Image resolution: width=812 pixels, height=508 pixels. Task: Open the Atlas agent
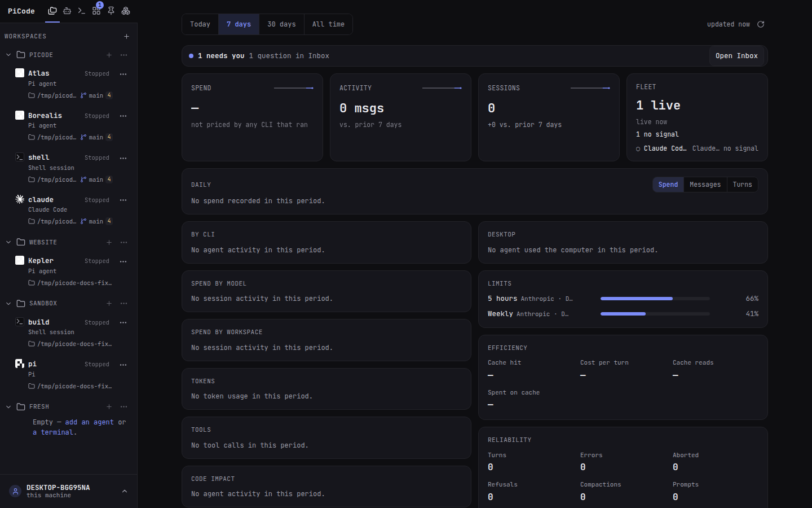pyautogui.click(x=69, y=84)
